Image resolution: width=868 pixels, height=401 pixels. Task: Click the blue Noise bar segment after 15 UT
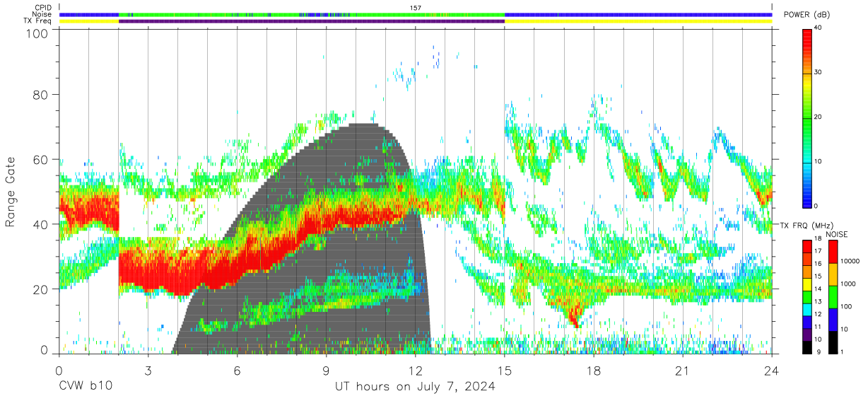coord(638,14)
